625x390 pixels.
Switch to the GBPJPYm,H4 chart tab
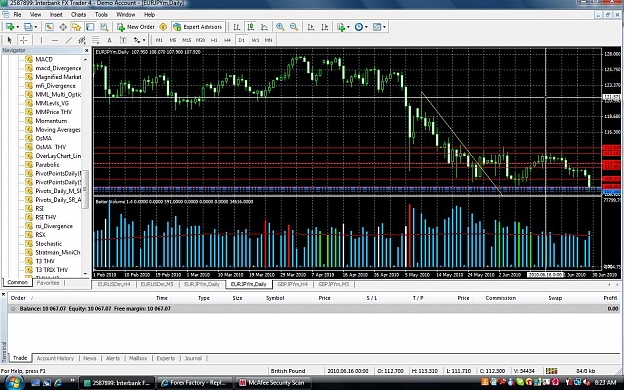tap(293, 284)
